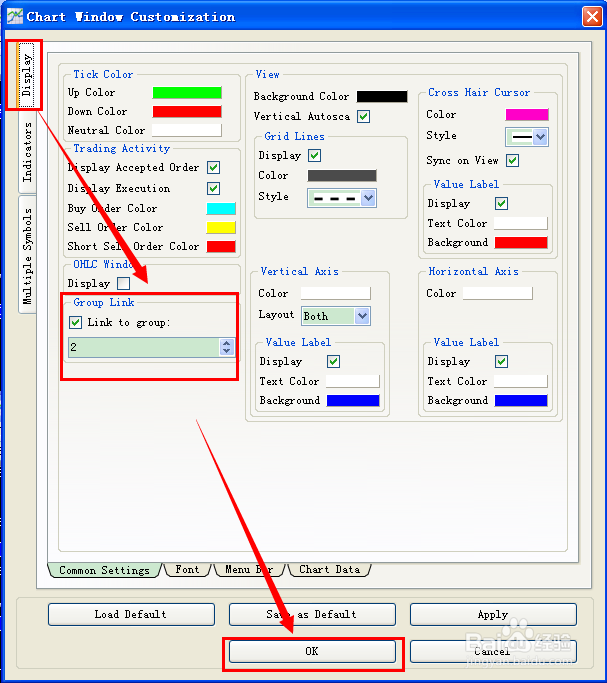Toggle Sync on View checkbox
Screen dimensions: 607x683
(513, 161)
